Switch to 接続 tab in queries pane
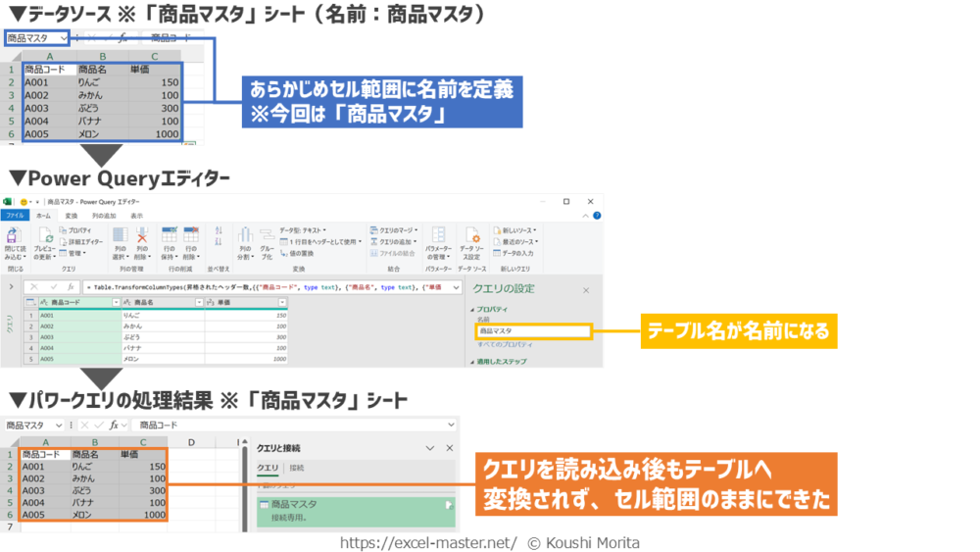The image size is (980, 552). tap(297, 469)
